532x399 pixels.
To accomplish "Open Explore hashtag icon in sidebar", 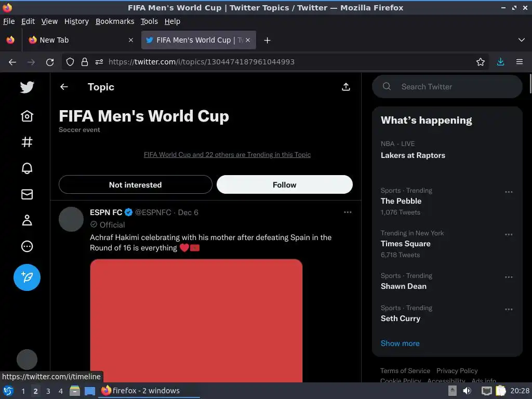I will pyautogui.click(x=27, y=142).
